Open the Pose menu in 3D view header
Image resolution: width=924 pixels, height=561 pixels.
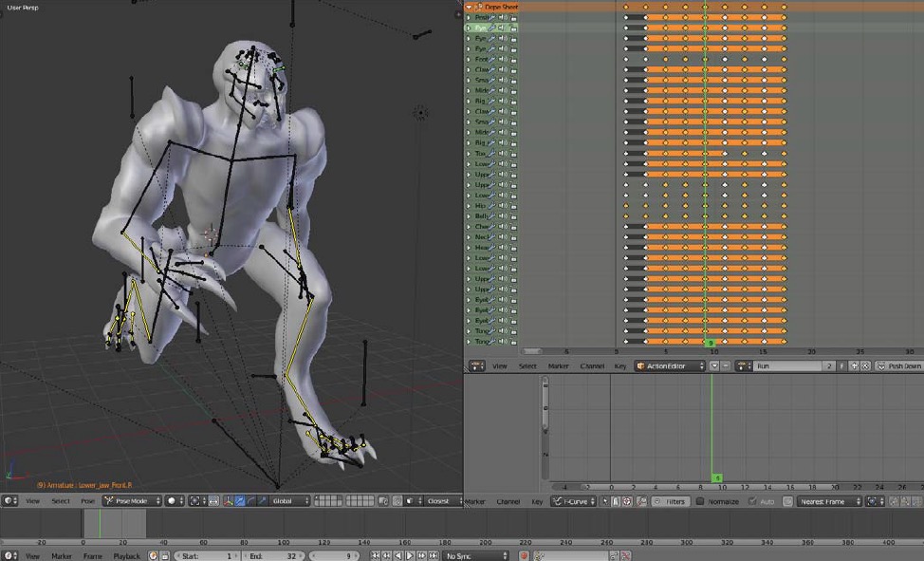[x=88, y=501]
